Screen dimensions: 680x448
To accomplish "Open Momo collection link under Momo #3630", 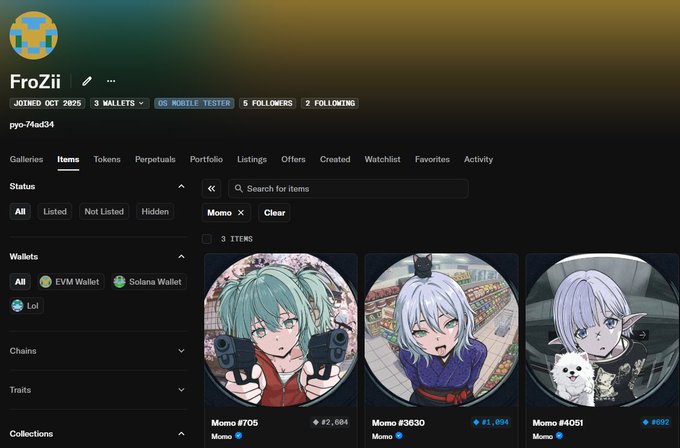I will click(382, 436).
